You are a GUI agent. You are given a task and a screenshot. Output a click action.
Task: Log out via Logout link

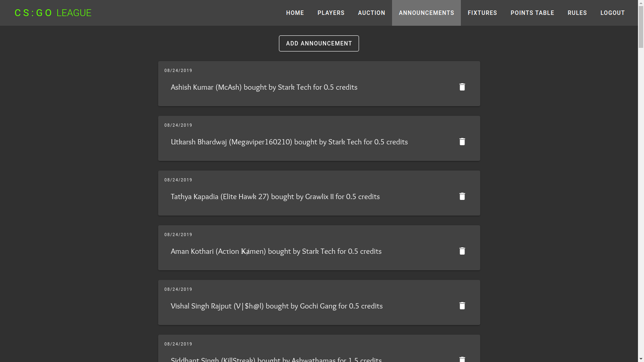[x=613, y=13]
